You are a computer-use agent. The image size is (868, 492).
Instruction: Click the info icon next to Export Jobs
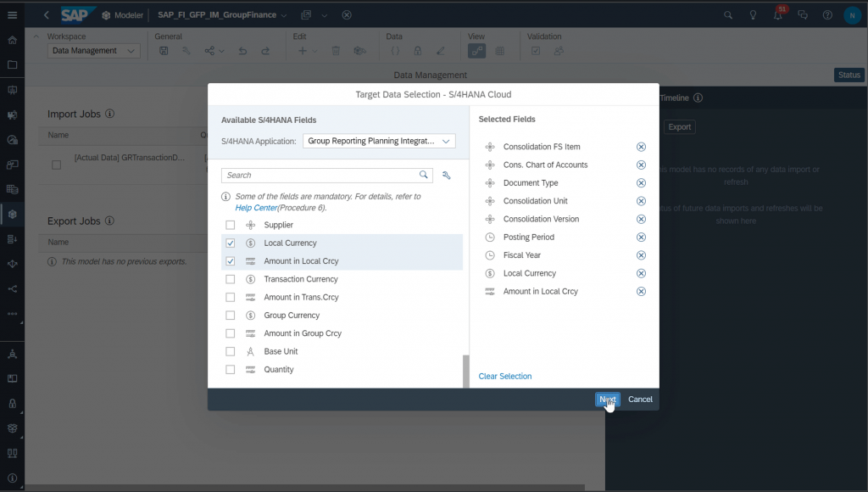point(109,221)
